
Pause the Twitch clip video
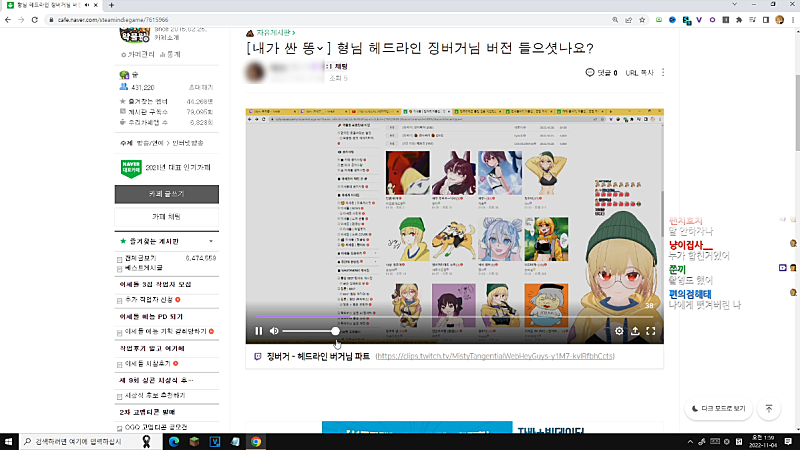(259, 331)
